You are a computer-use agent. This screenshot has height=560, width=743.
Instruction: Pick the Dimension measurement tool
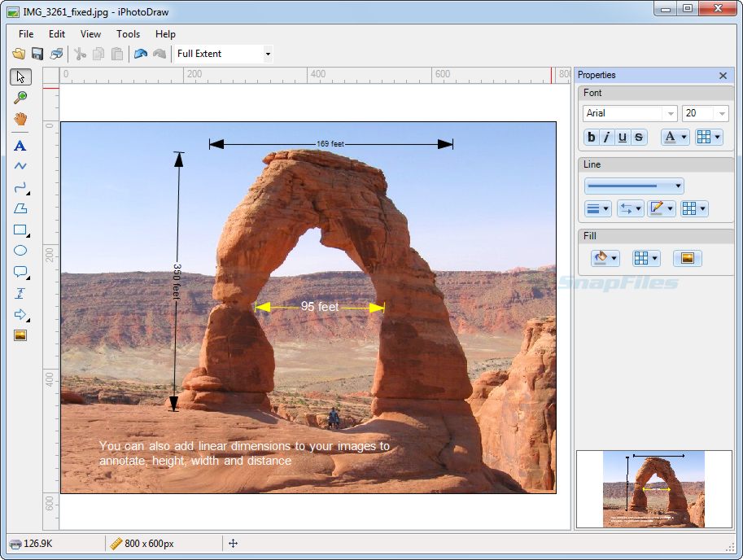(20, 293)
